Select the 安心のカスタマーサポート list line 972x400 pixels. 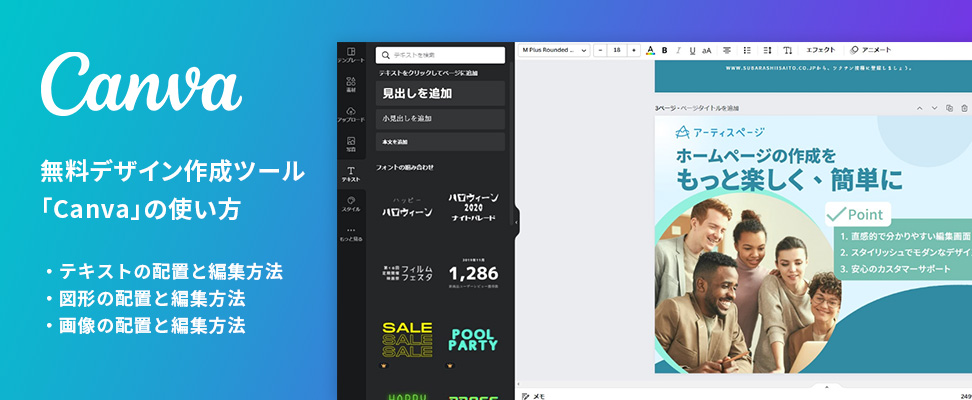(896, 269)
